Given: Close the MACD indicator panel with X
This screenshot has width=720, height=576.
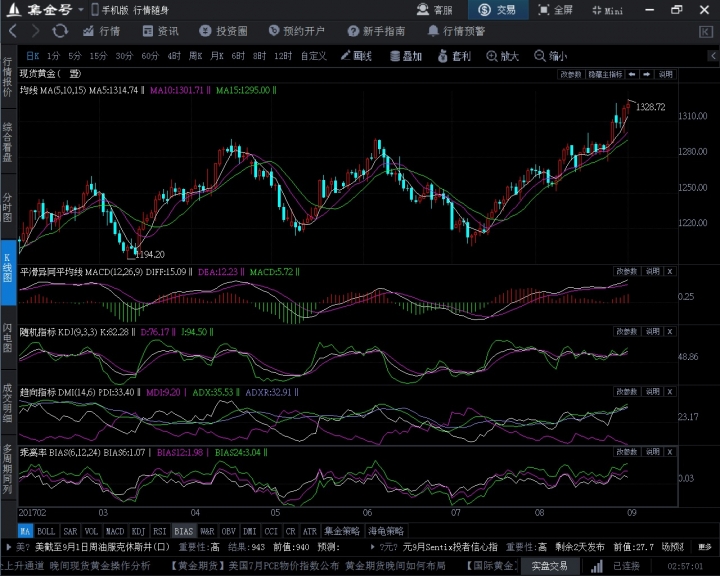Looking at the screenshot, I should coord(670,271).
